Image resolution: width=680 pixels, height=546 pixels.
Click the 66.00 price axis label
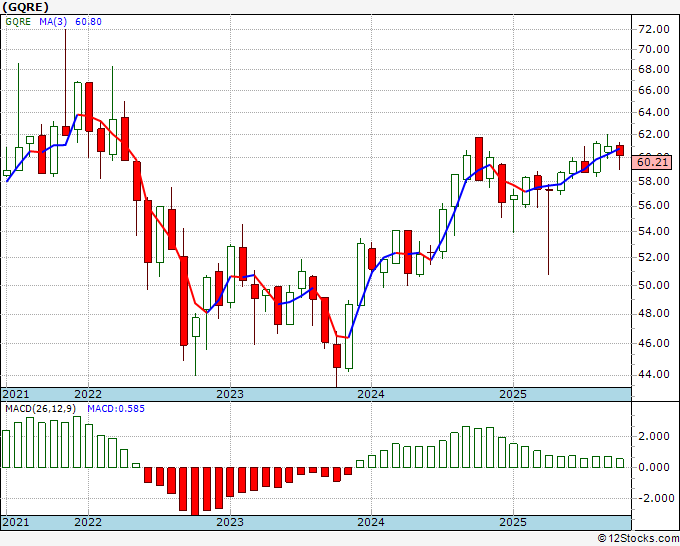pos(654,90)
